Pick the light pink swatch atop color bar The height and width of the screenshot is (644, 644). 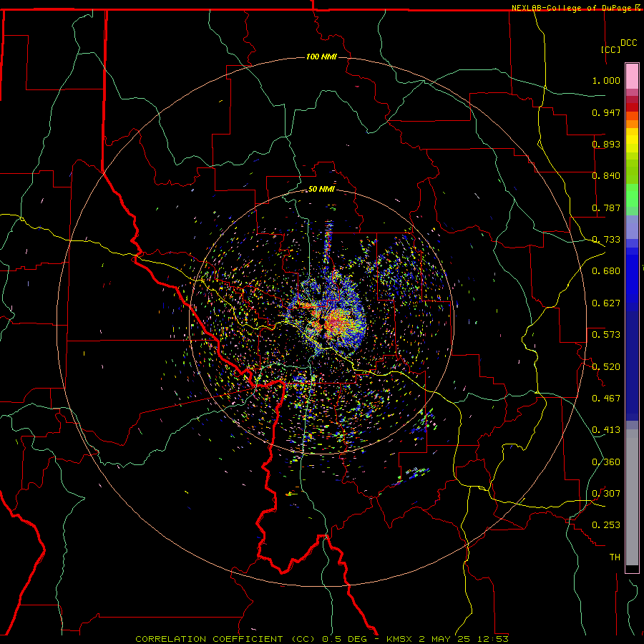(x=632, y=76)
